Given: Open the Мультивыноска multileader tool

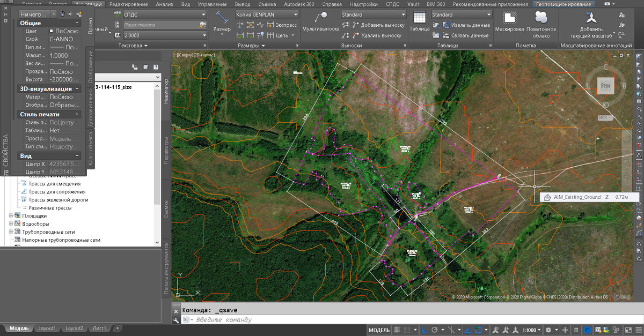Looking at the screenshot, I should pyautogui.click(x=320, y=21).
